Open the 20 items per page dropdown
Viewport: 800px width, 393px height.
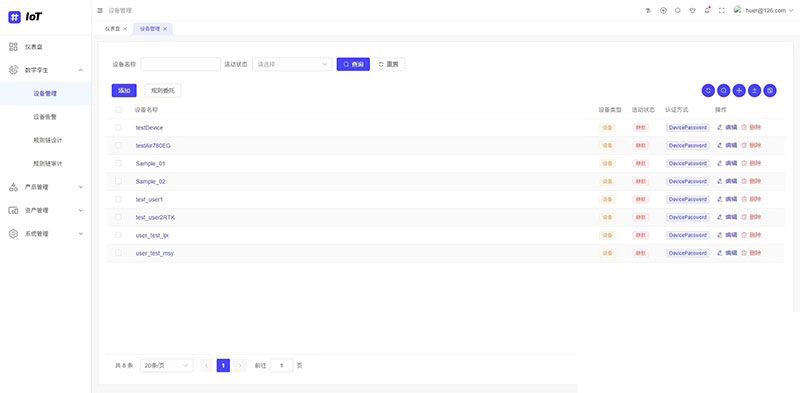click(166, 365)
